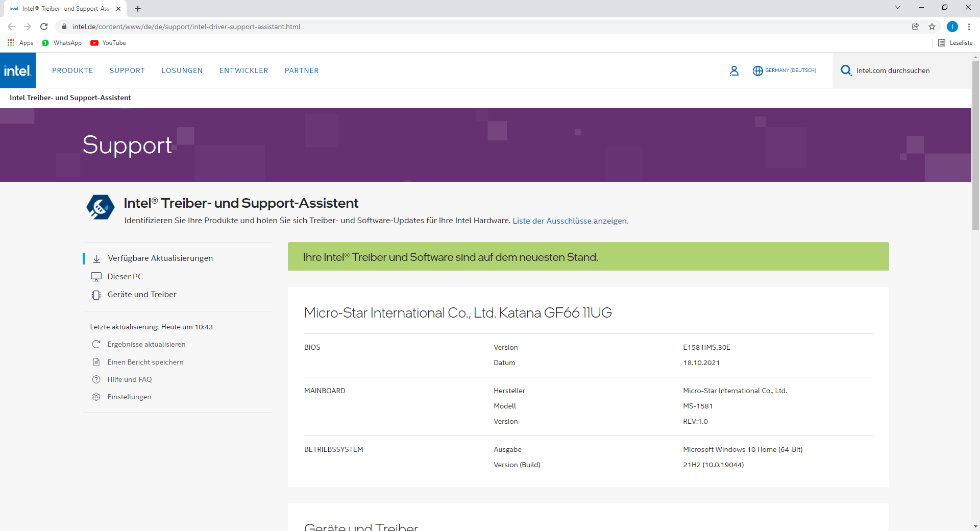Click BIOS date value 18.10.2021
980x531 pixels.
[701, 363]
